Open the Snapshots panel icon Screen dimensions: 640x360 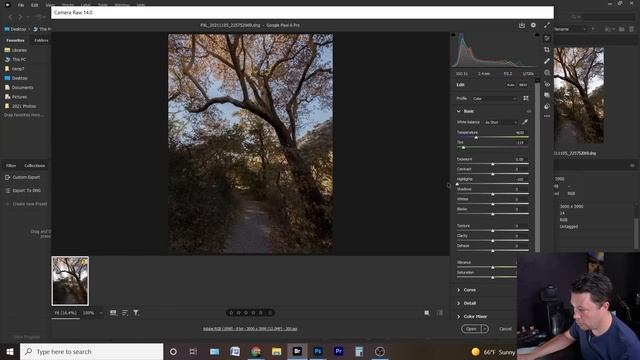547,95
